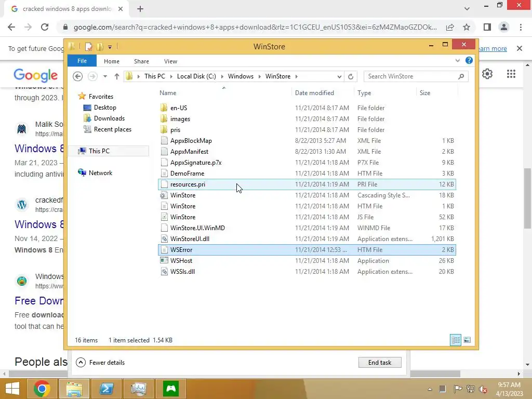Select WinStore Cascading Style Sheet file icon
The image size is (532, 399).
[x=164, y=195]
